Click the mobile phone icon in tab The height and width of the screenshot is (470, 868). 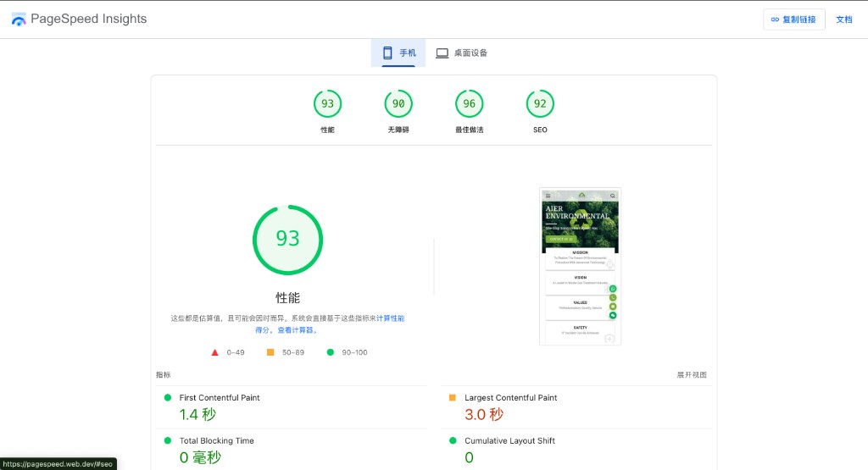coord(387,53)
